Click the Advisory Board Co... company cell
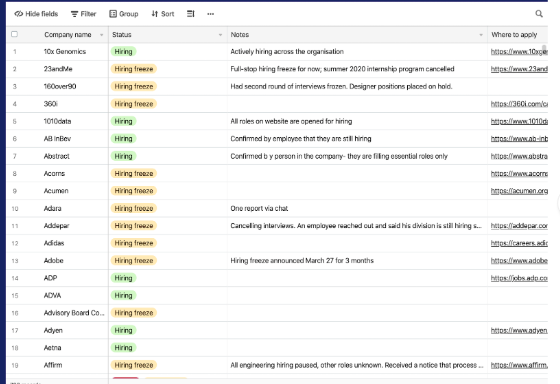 point(74,313)
